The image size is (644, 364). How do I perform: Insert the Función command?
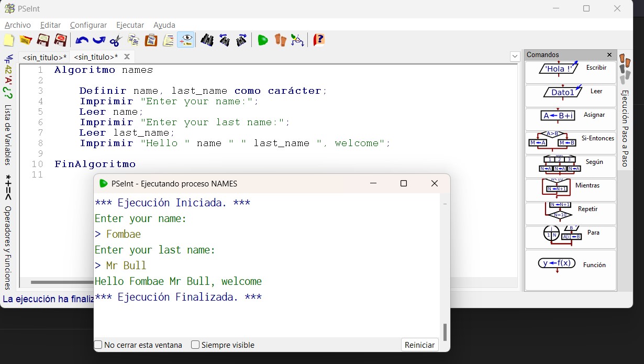[x=571, y=269]
